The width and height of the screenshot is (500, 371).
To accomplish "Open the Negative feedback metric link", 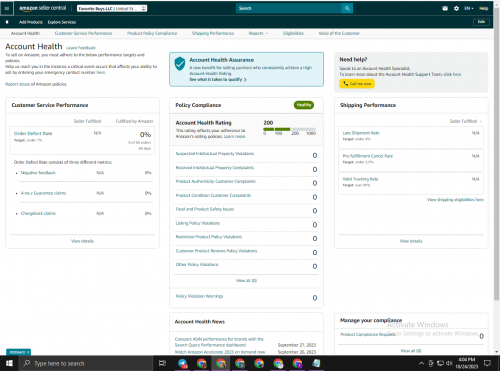I will pyautogui.click(x=38, y=173).
